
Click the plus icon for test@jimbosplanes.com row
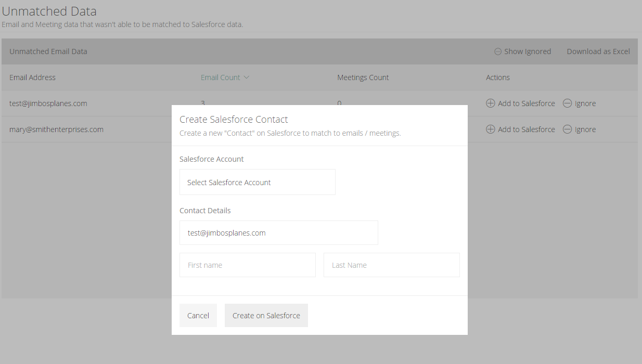[x=490, y=103]
